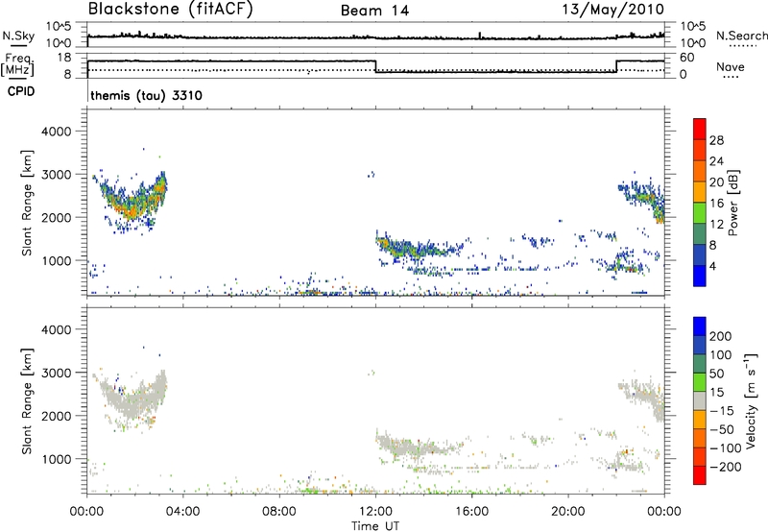Click the 'Power [dB]' colorbar label
This screenshot has width=768, height=532.
tap(732, 203)
